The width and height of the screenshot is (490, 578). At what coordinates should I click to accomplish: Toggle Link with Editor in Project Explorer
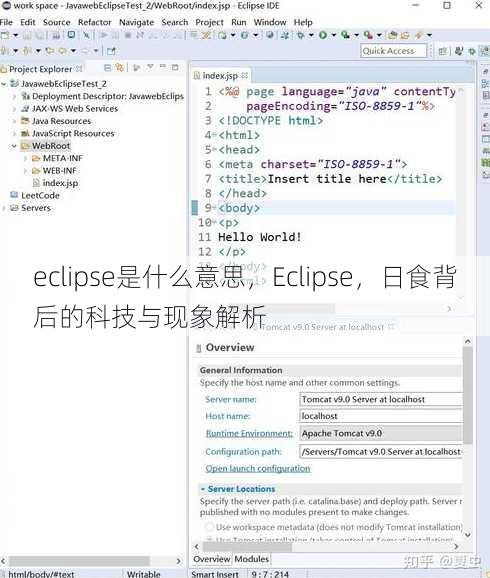tap(119, 68)
